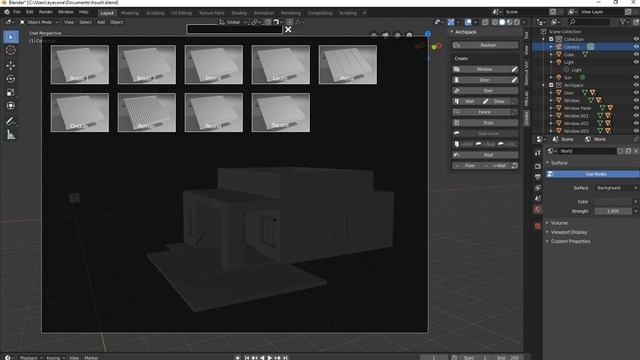Toggle visibility of Cube in outliner
The height and width of the screenshot is (360, 640).
pyautogui.click(x=636, y=55)
